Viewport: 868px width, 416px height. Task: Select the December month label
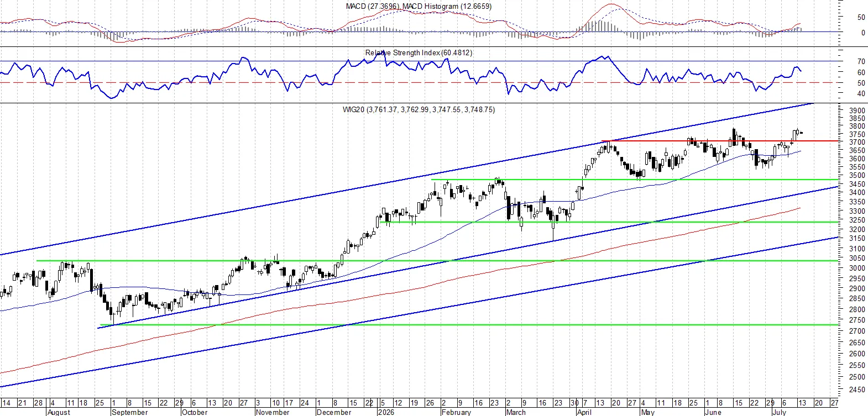tap(334, 412)
